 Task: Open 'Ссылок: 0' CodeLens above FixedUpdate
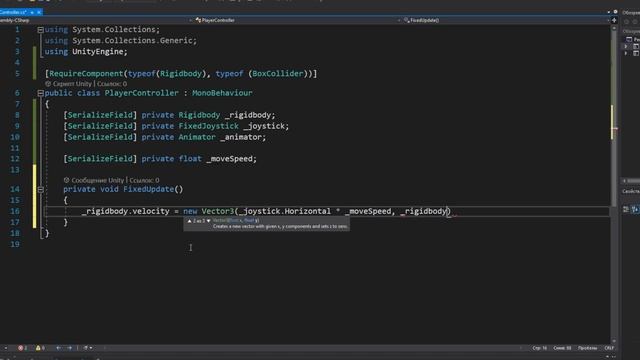[x=144, y=180]
